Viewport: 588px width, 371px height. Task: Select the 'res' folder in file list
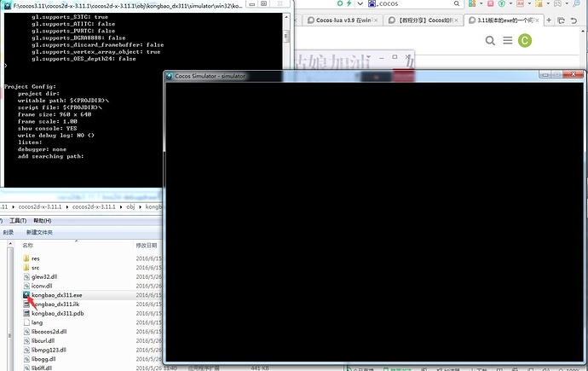click(x=36, y=258)
